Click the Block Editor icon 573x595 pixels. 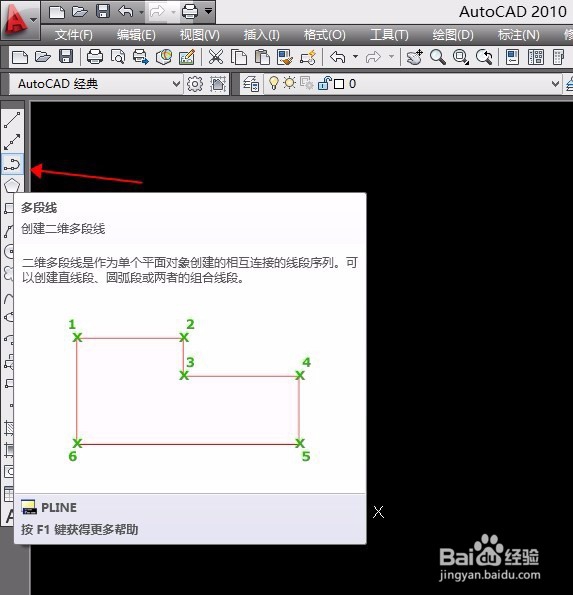click(308, 57)
